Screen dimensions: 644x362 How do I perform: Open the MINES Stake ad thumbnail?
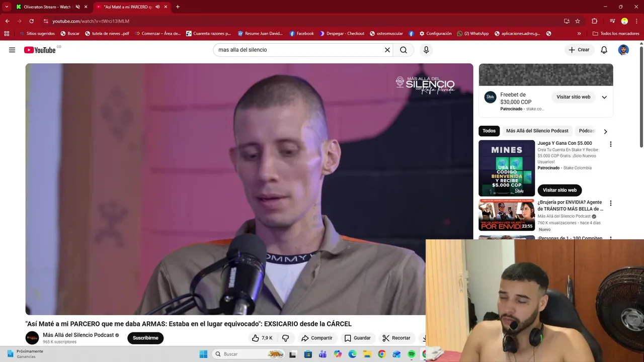pyautogui.click(x=507, y=168)
